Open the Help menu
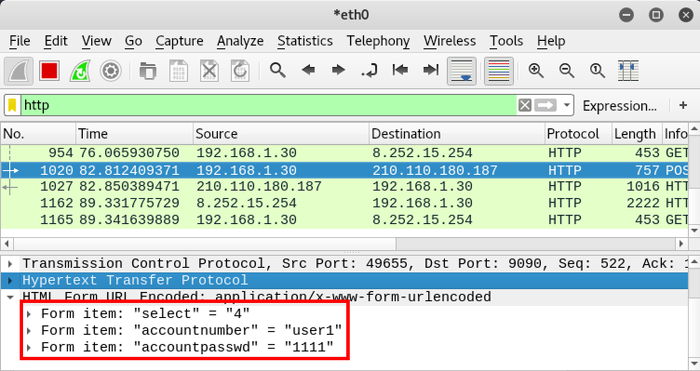This screenshot has height=371, width=700. point(551,41)
